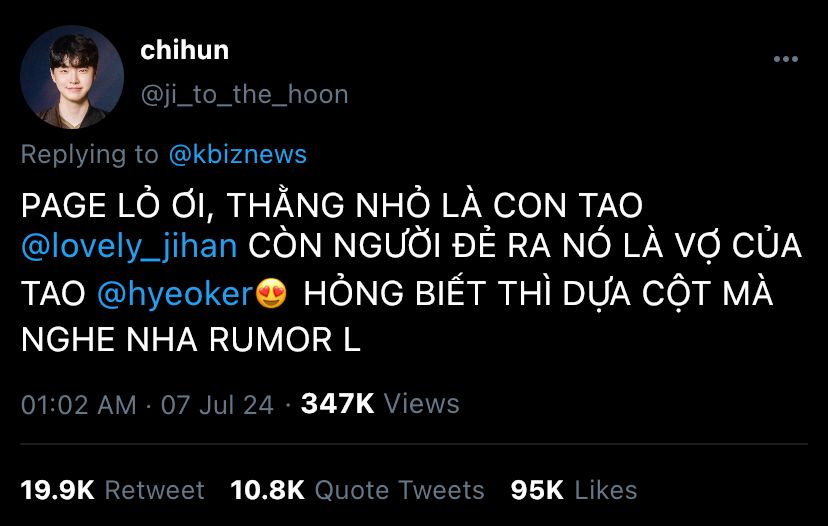Open the @lovely_jihan mention
Viewport: 828px width, 526px height.
point(129,247)
